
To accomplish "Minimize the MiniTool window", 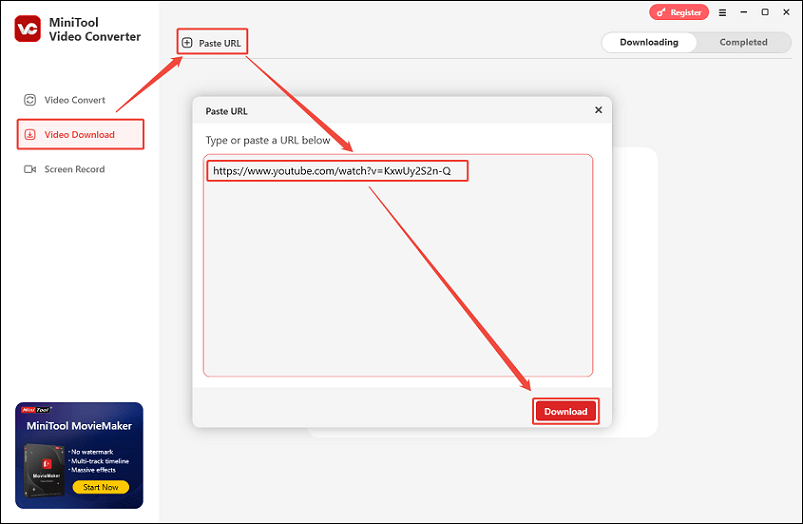I will click(744, 12).
